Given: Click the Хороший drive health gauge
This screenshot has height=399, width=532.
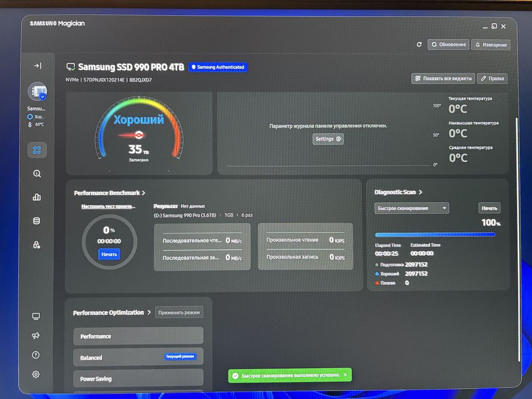Looking at the screenshot, I should coord(139,129).
